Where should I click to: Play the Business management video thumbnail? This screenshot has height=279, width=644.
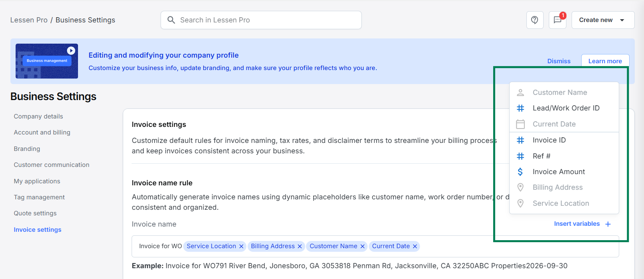tap(71, 50)
